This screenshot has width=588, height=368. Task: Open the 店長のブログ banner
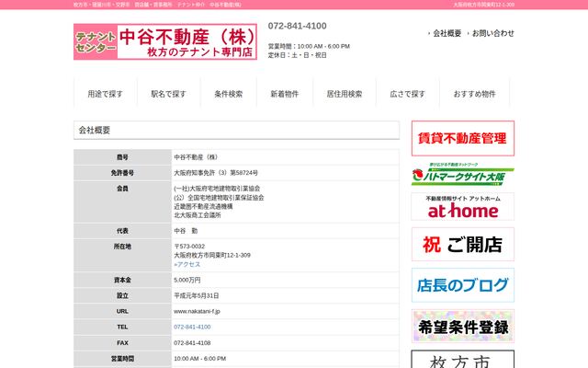tap(463, 285)
